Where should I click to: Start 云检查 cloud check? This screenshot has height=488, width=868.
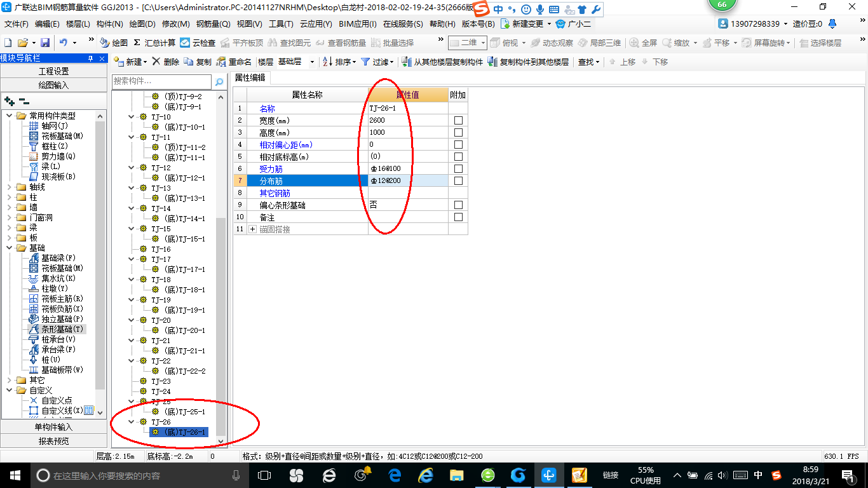(x=198, y=43)
